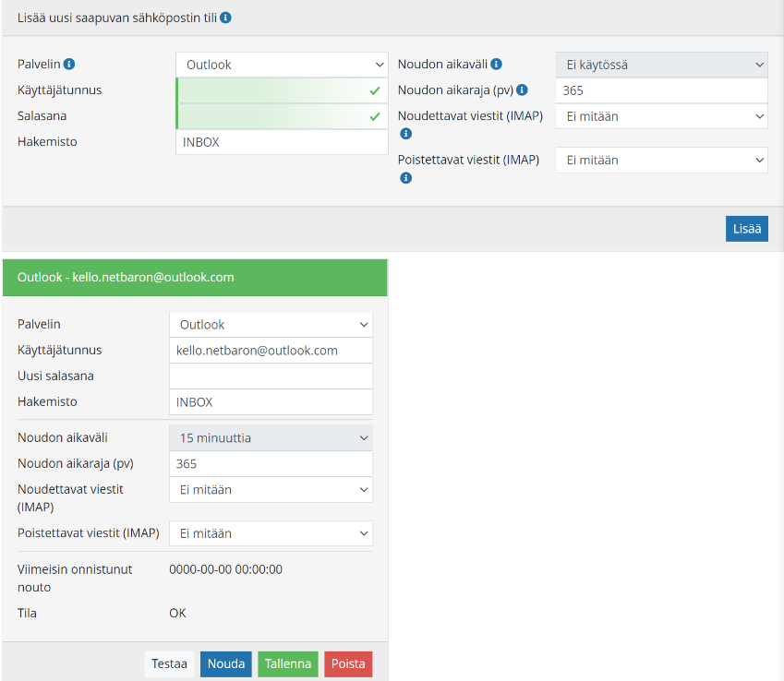Open the 'Ei käytössä' interval dropdown

[661, 65]
